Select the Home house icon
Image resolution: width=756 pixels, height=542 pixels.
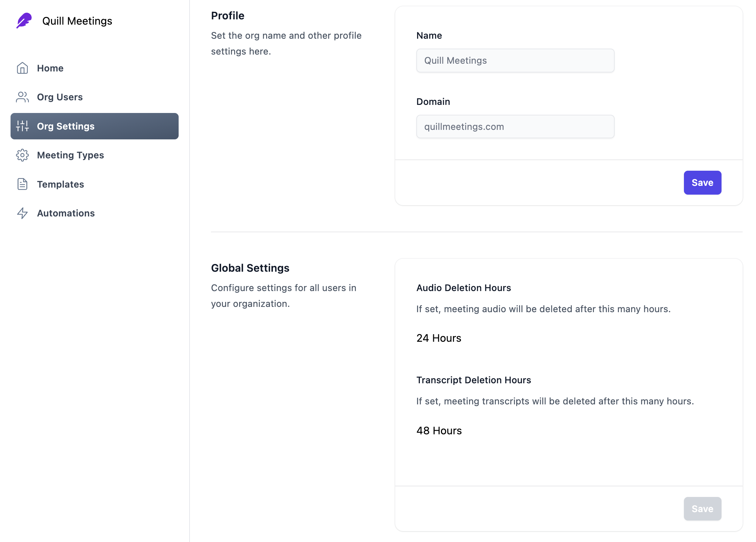tap(22, 68)
